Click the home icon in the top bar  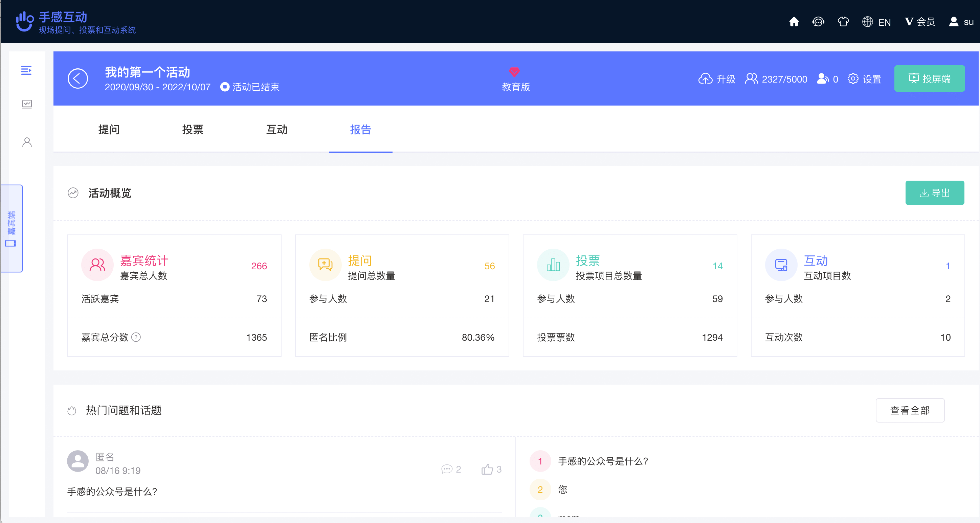click(x=794, y=22)
